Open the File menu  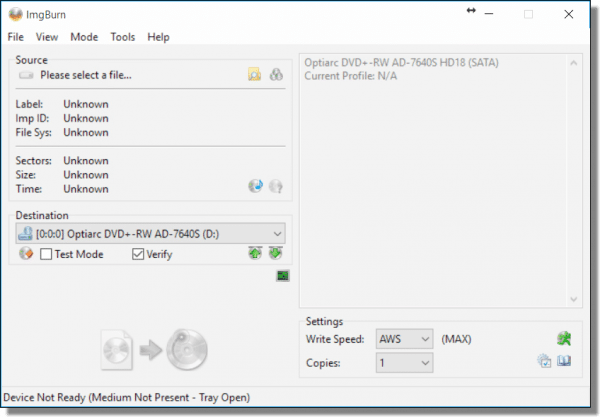[x=16, y=37]
